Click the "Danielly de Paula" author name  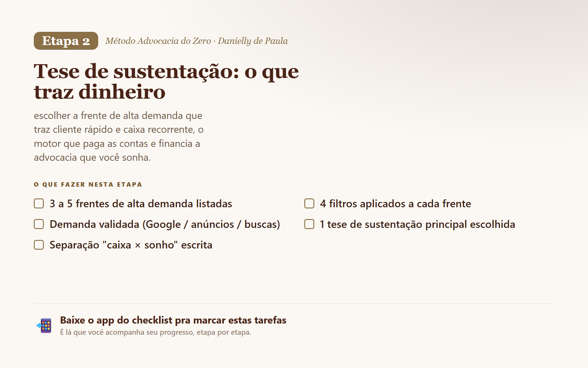coord(253,41)
